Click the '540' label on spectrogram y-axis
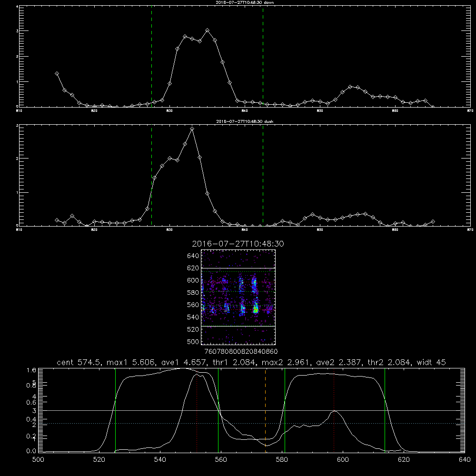Viewport: 476px width, 476px height. coord(193,317)
